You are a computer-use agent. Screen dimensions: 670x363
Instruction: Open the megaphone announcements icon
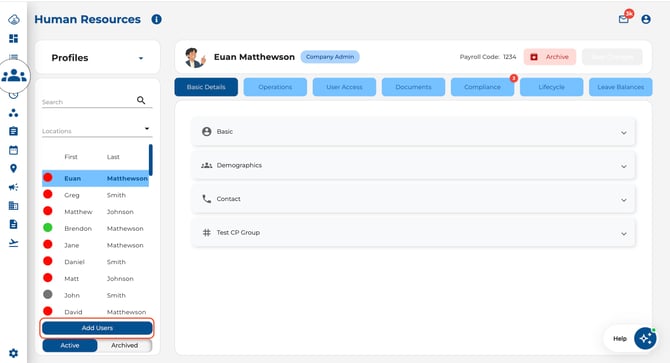pyautogui.click(x=13, y=187)
